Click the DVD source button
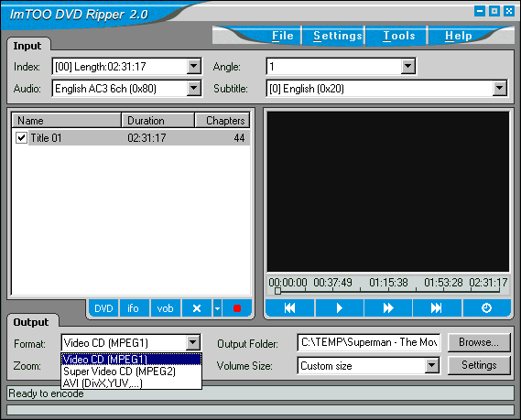Image resolution: width=521 pixels, height=420 pixels. pyautogui.click(x=103, y=308)
